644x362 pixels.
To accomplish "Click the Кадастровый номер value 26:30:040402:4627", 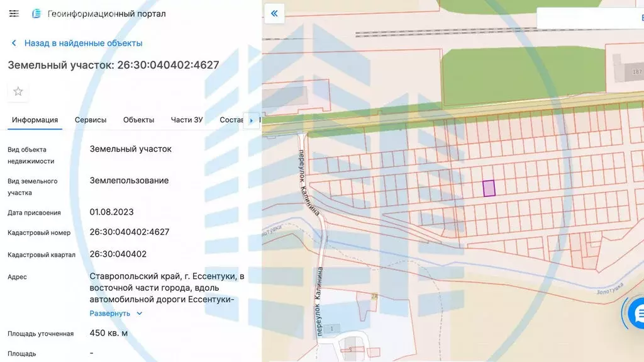I will 130,232.
